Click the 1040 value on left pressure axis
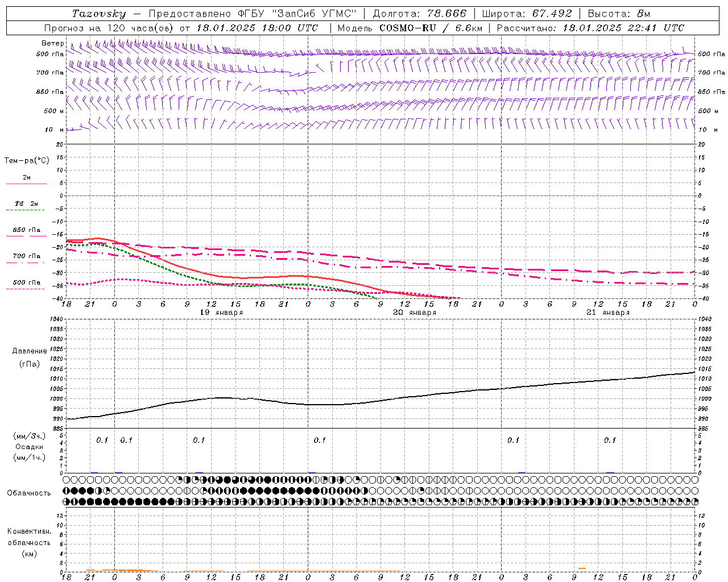The width and height of the screenshot is (728, 582). (57, 319)
